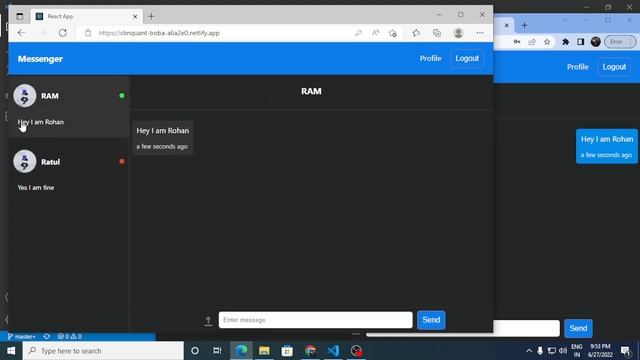Click Logout in background Chrome window
The height and width of the screenshot is (360, 640).
point(614,67)
